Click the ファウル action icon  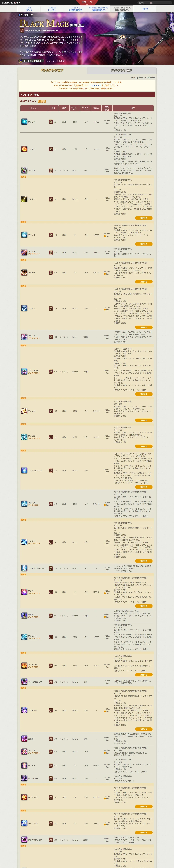tap(24, 751)
